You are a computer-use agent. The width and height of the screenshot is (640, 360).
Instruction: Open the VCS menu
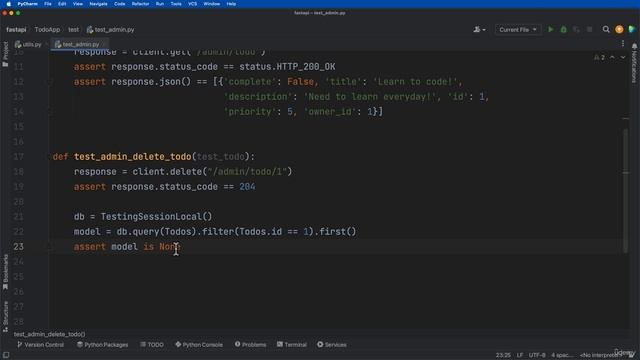(x=193, y=4)
